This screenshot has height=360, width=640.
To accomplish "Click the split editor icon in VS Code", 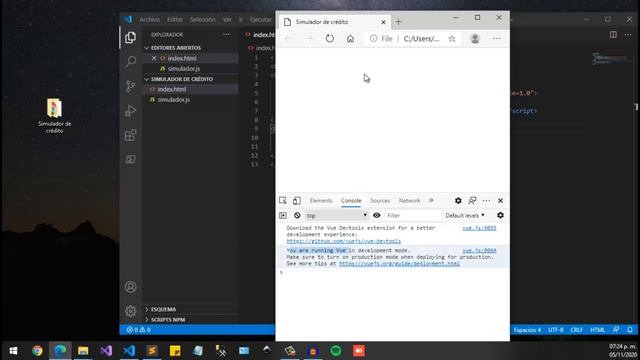I will (613, 35).
